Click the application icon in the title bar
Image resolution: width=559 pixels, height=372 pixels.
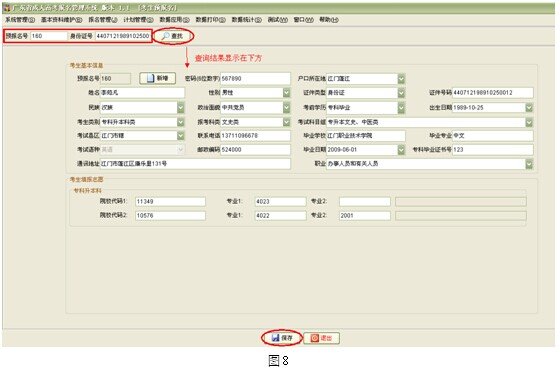(7, 8)
